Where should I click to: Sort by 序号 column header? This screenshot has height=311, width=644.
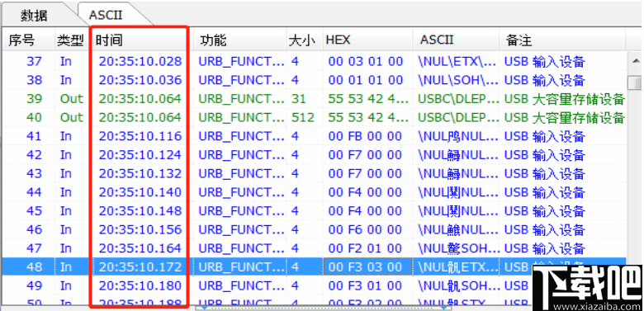[x=21, y=40]
